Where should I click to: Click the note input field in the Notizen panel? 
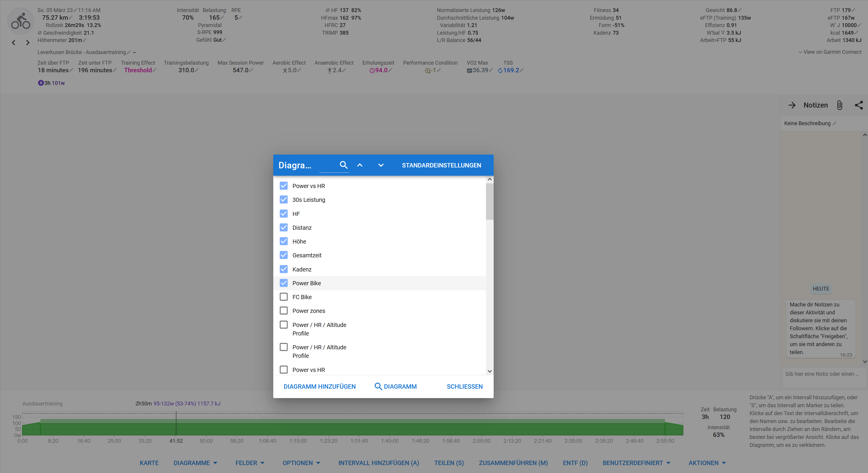tap(824, 377)
